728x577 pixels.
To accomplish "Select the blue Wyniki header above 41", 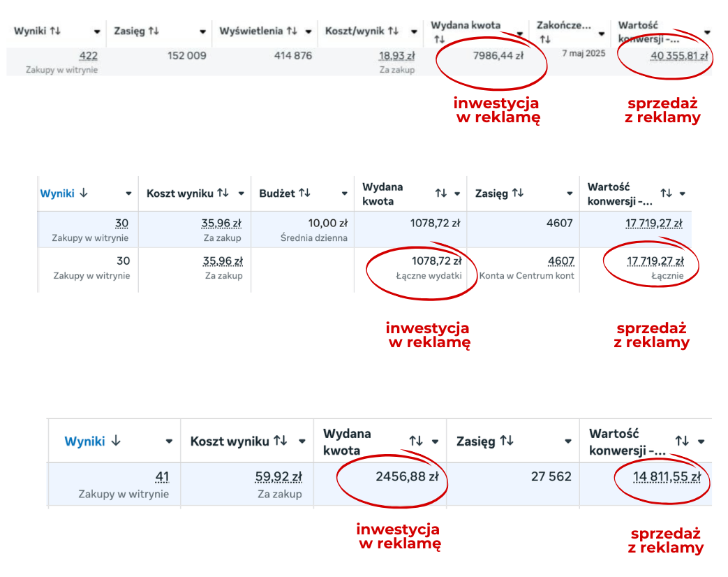I will (84, 441).
